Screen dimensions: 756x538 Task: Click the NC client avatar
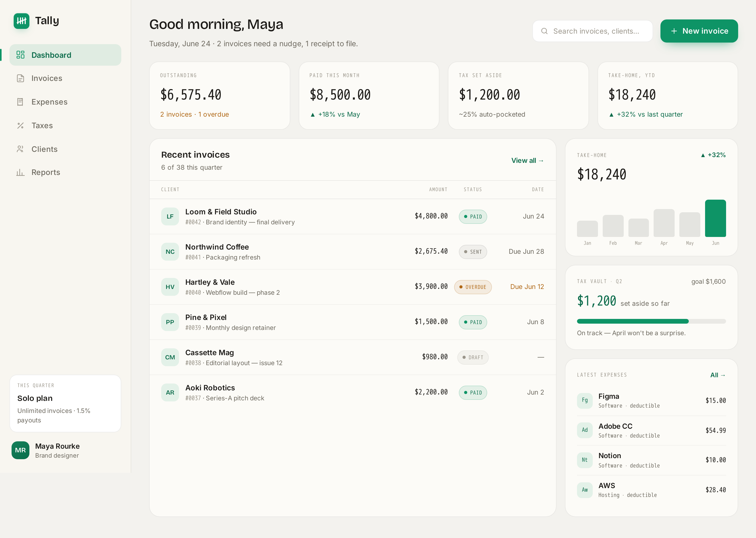[x=170, y=252]
